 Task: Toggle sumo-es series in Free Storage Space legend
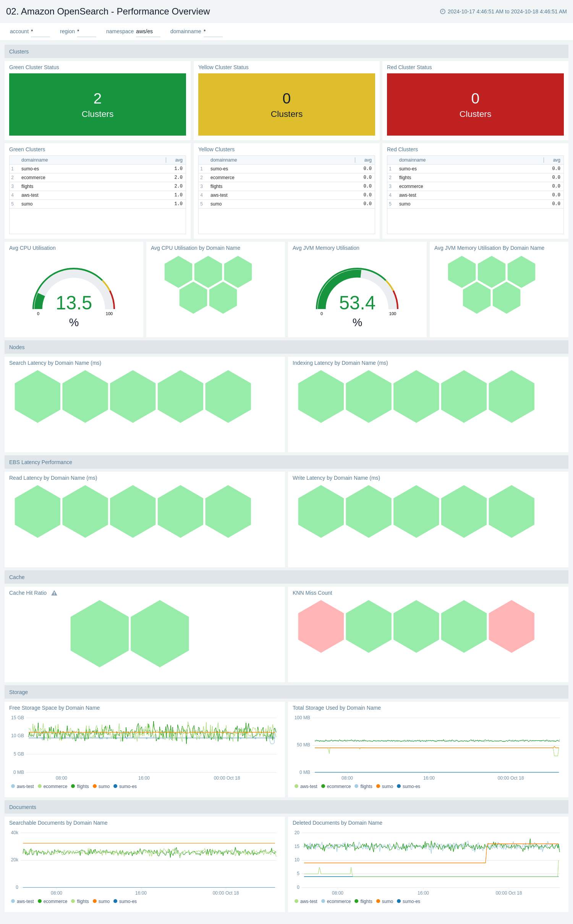tap(125, 786)
